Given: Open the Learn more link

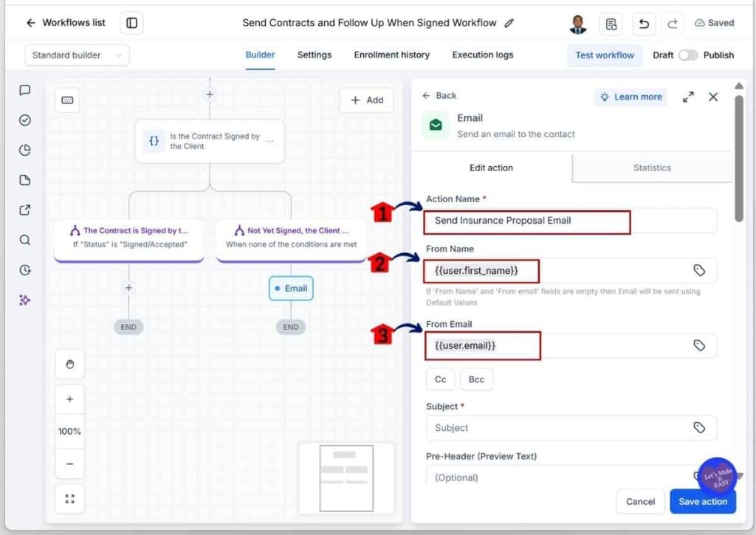Looking at the screenshot, I should tap(630, 97).
